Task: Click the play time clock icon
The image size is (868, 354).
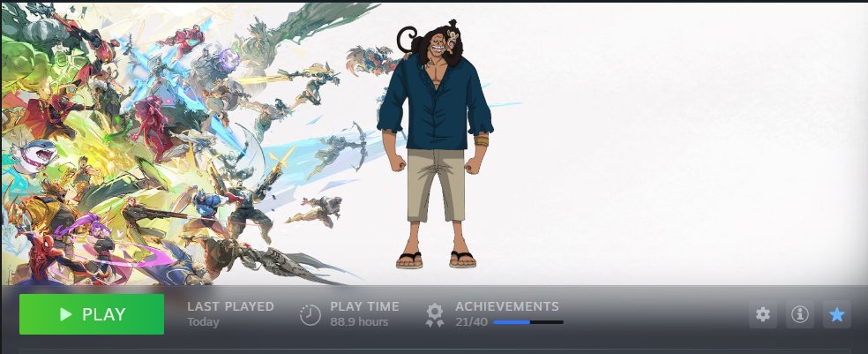Action: tap(310, 314)
